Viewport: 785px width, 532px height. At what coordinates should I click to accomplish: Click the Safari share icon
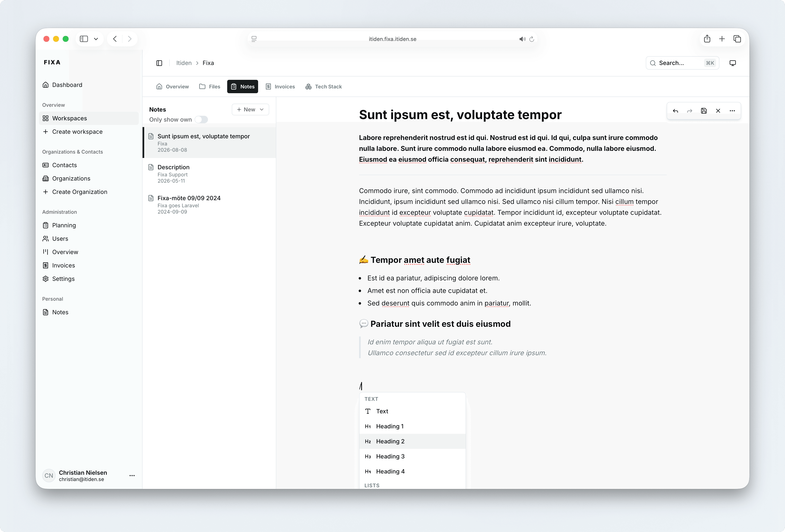tap(707, 39)
